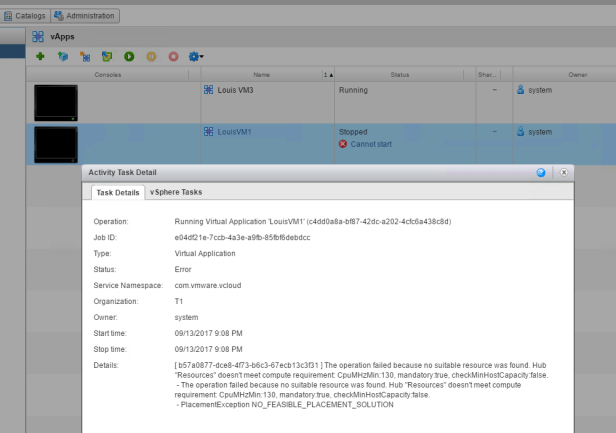Click system owner in Louis VM3 row
616x433 pixels.
point(540,90)
